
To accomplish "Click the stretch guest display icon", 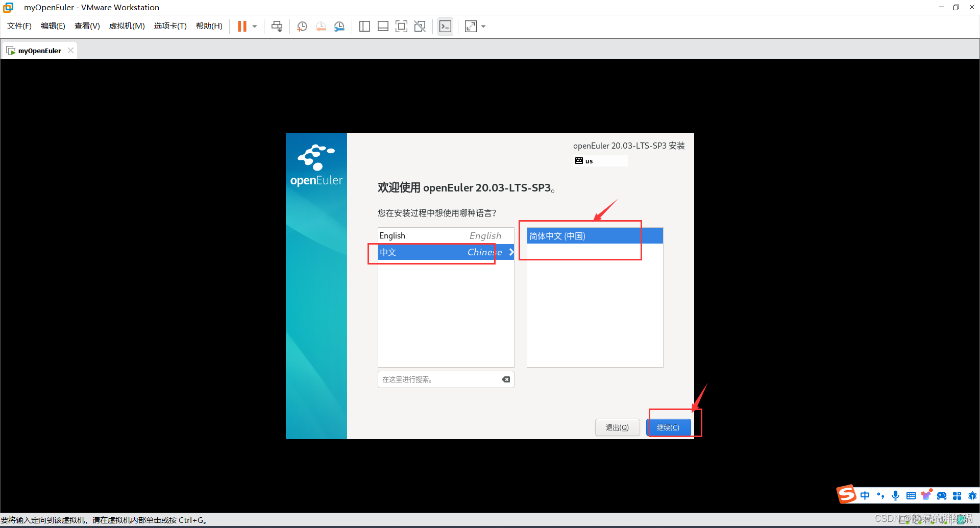I will coord(471,27).
